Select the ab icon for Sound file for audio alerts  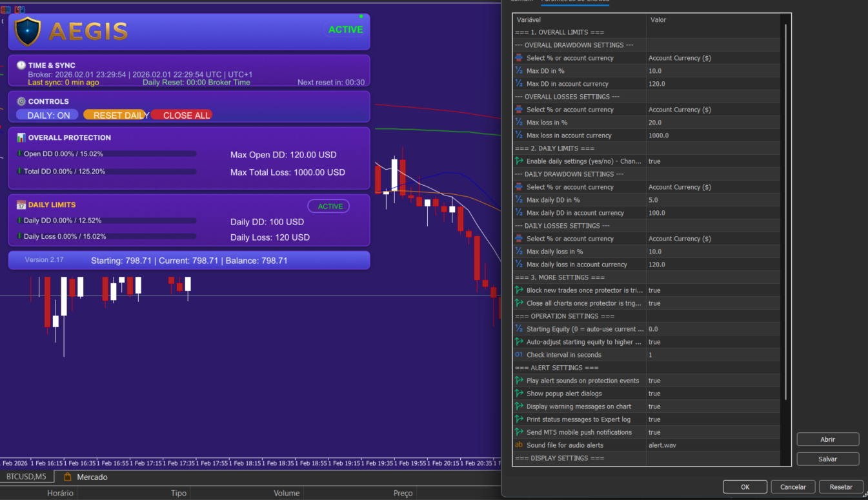[x=519, y=445]
